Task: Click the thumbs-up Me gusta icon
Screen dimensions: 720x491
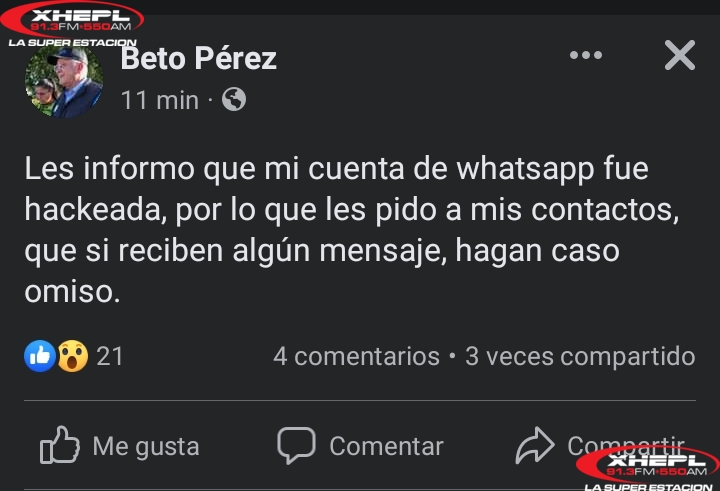Action: tap(60, 446)
